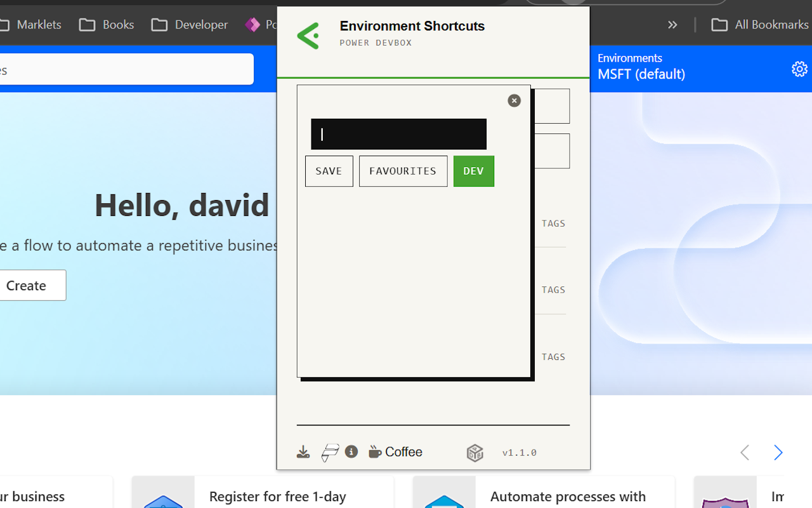The width and height of the screenshot is (812, 508).
Task: Open second TAGS link in list
Action: (x=553, y=290)
